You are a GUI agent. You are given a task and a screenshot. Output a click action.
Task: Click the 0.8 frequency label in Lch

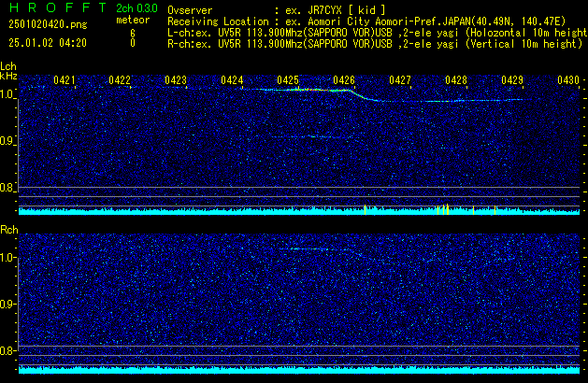pyautogui.click(x=7, y=188)
